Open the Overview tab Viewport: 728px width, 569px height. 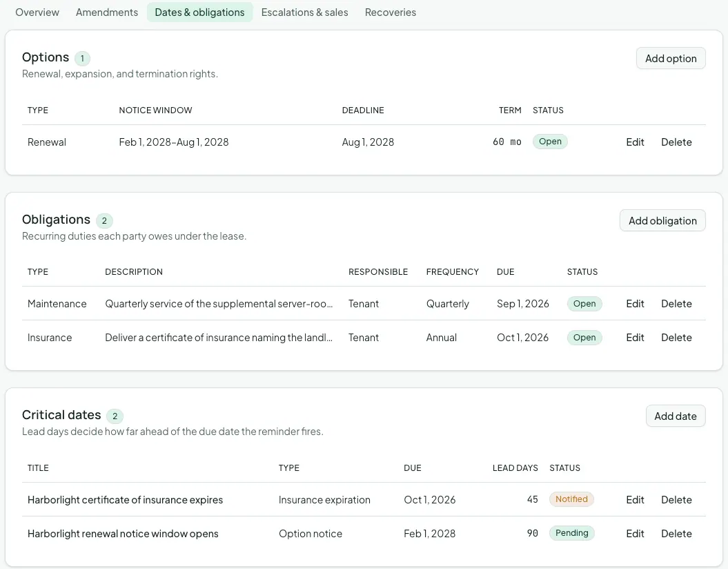(37, 12)
